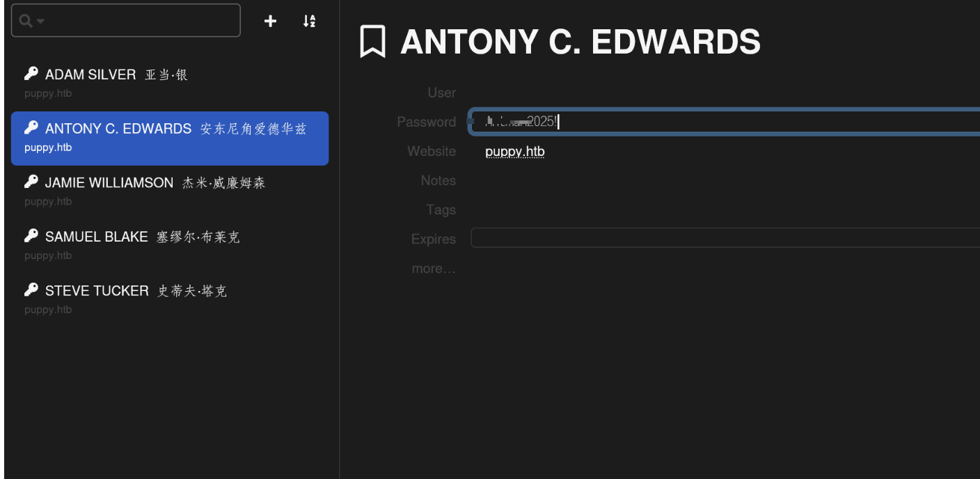Viewport: 980px width, 479px height.
Task: Expand the more… fields option
Action: (x=433, y=268)
